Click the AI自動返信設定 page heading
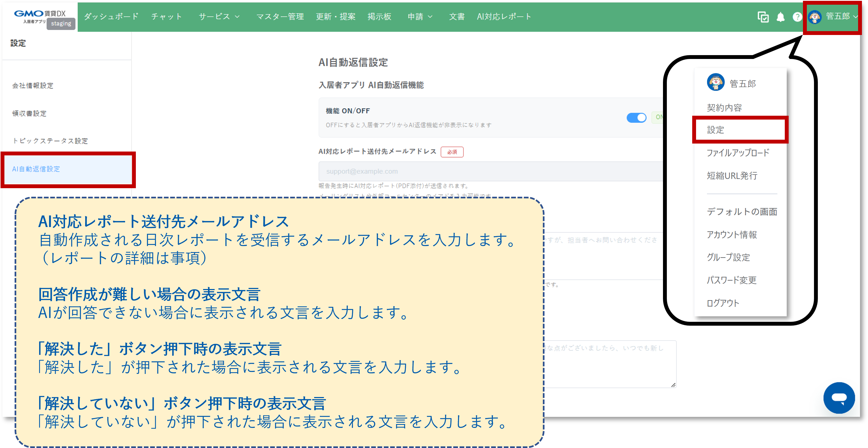The height and width of the screenshot is (448, 868). (x=353, y=62)
